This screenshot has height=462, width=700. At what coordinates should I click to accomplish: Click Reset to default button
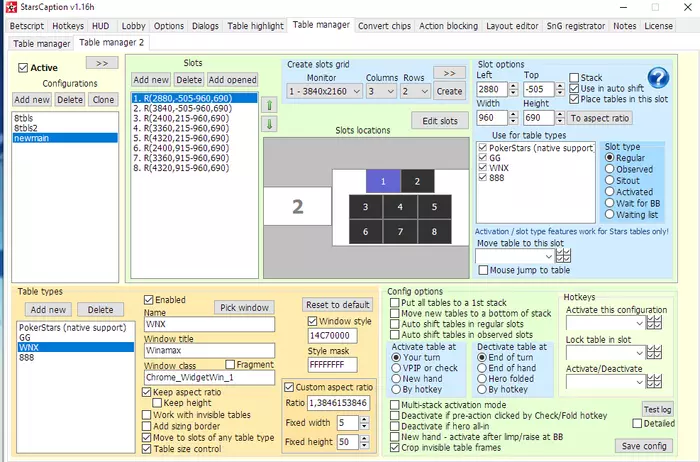click(x=338, y=305)
